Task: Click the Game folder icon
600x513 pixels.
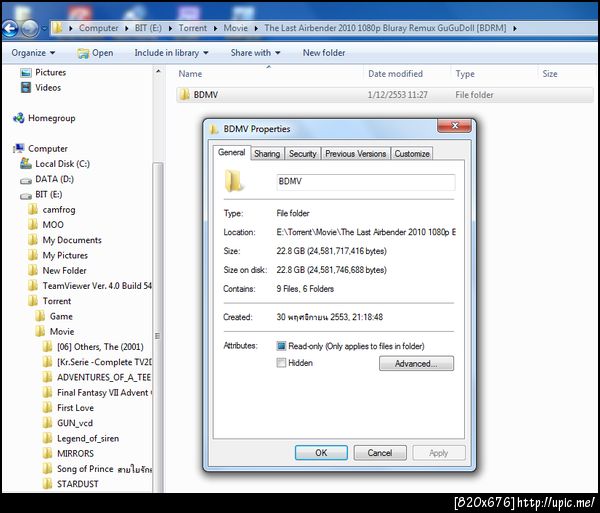Action: click(x=40, y=316)
